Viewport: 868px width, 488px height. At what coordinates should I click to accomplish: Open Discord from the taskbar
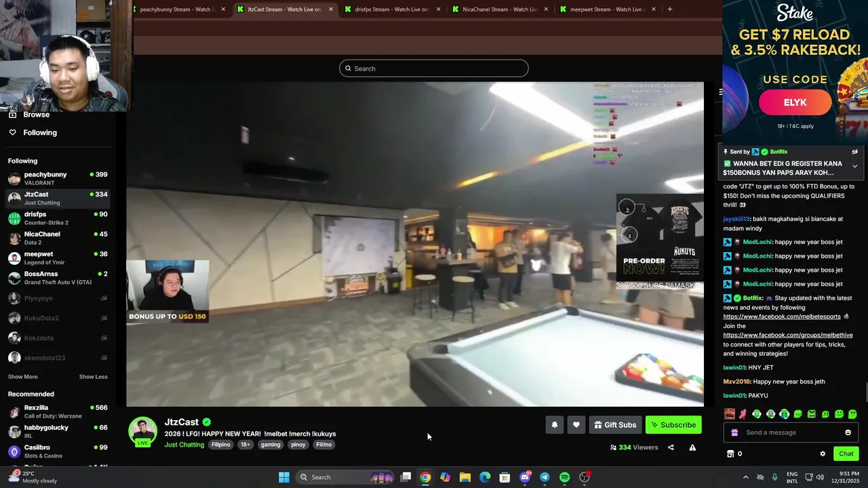525,477
